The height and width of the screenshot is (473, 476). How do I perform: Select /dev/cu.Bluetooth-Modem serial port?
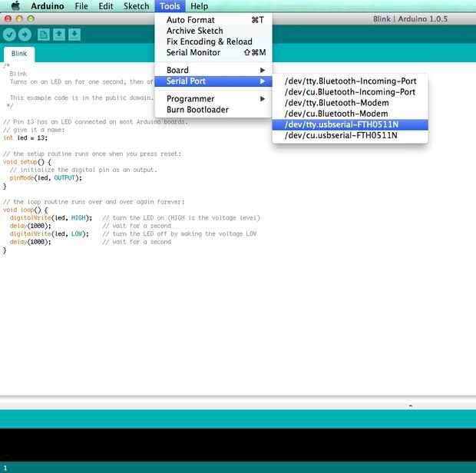(x=350, y=114)
